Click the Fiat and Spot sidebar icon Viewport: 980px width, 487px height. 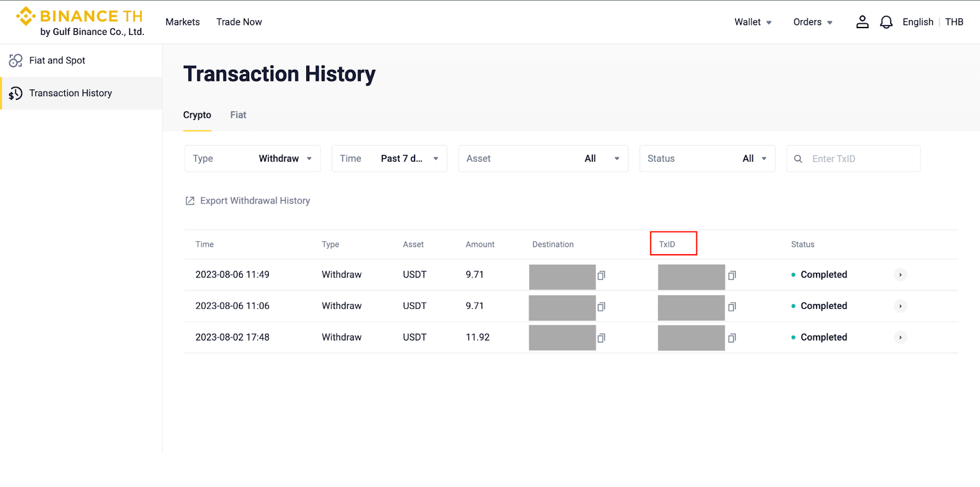[16, 61]
